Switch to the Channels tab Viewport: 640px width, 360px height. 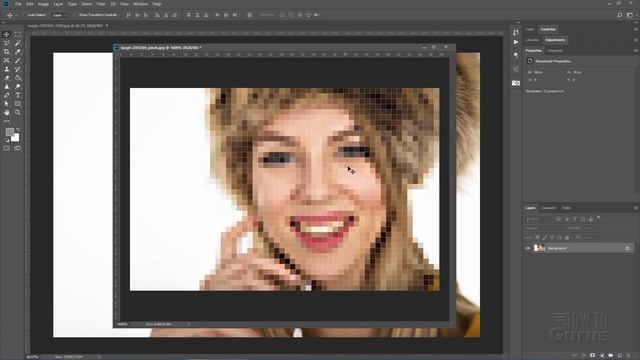pos(548,208)
